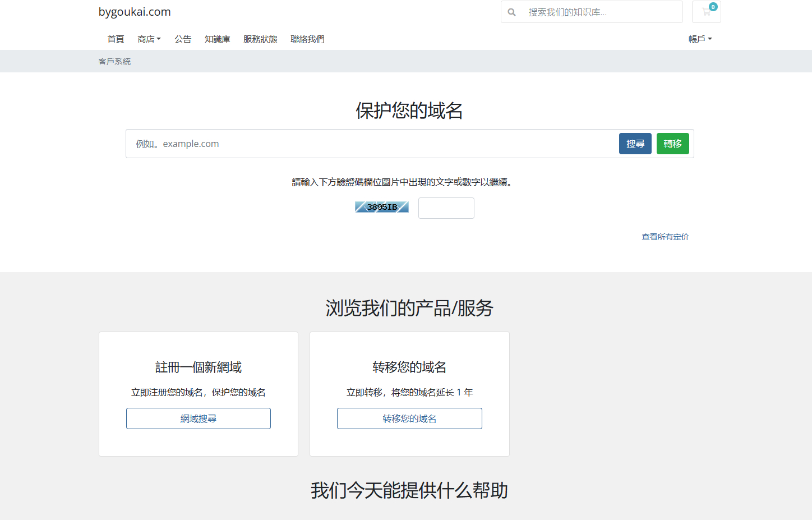Screen dimensions: 812x520
Task: Click the 網域搜尋 button
Action: click(199, 418)
